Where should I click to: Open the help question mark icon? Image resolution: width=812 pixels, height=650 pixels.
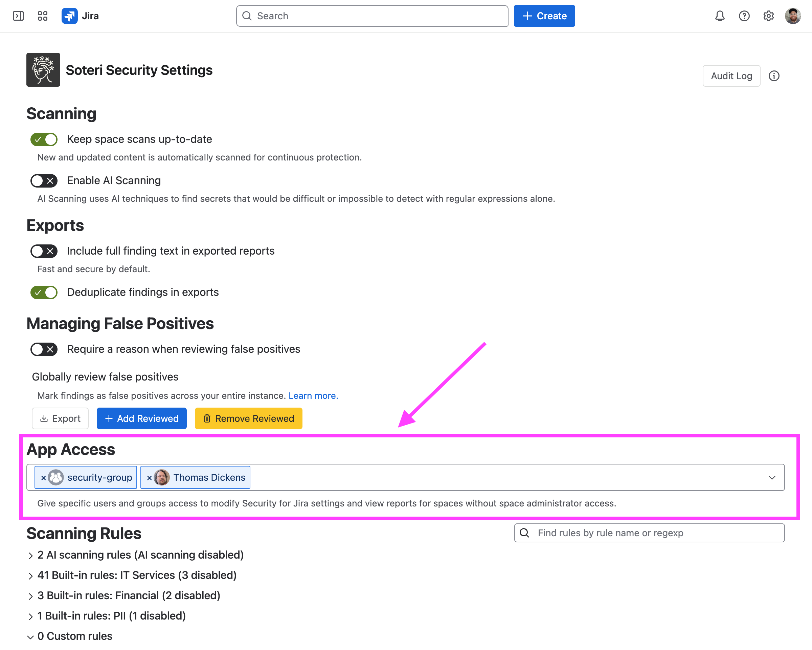(744, 16)
